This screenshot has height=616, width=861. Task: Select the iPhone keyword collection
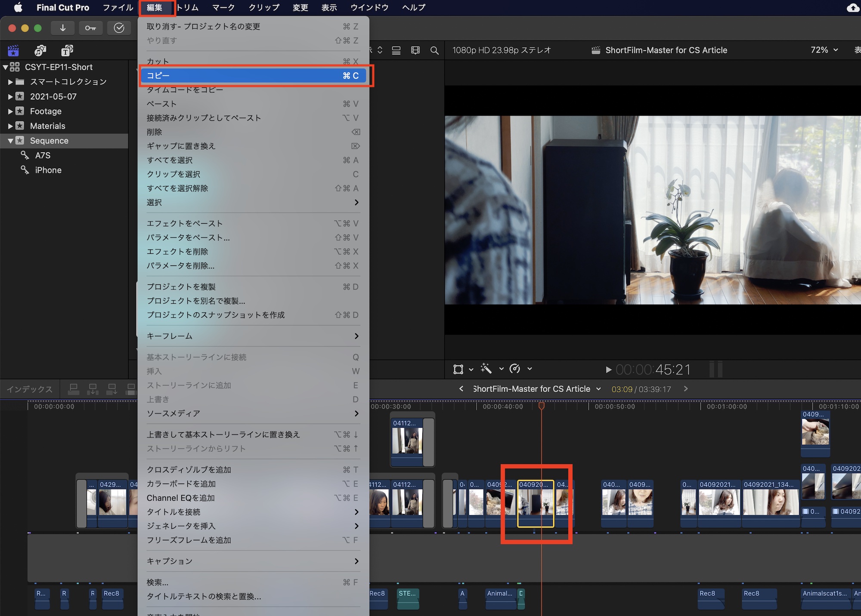point(48,170)
